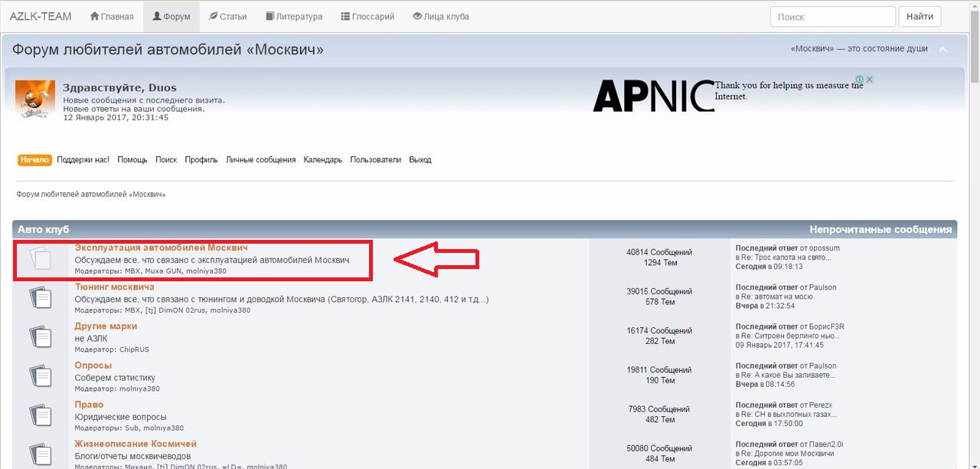Open the Поиск item in the forum menu

click(x=166, y=160)
